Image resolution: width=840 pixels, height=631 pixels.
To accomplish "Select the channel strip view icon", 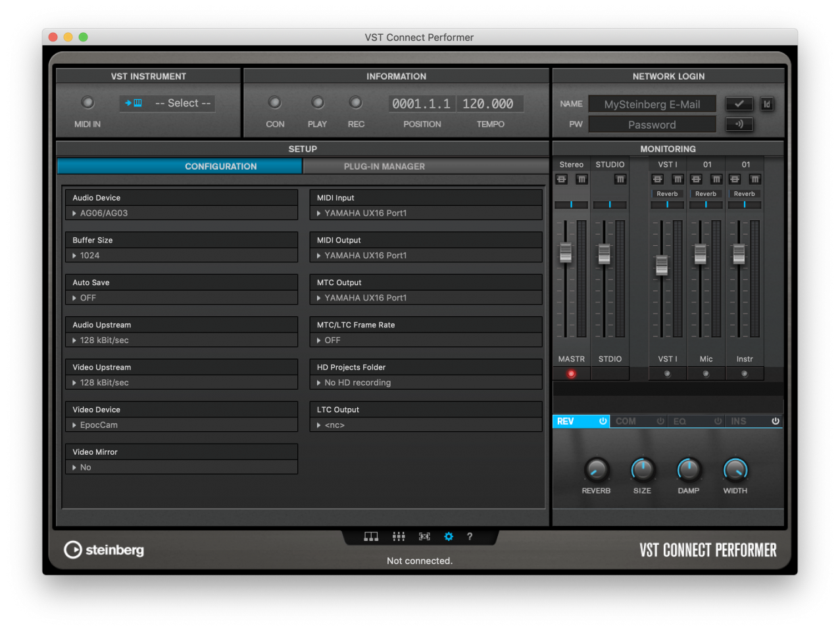I will click(371, 536).
